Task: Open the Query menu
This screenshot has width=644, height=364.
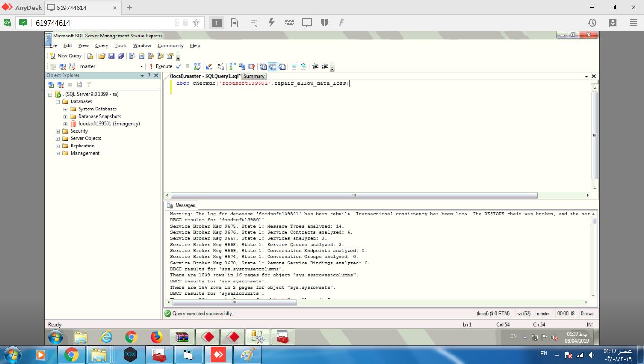Action: pos(101,45)
